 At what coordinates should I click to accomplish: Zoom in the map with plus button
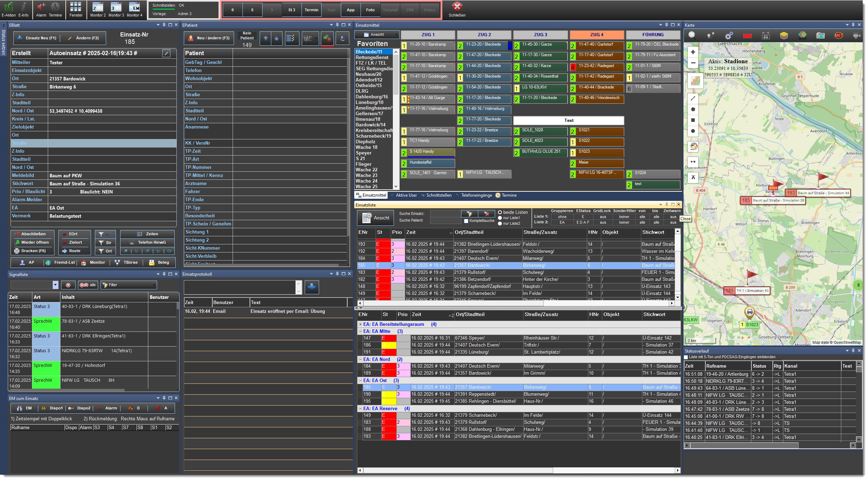(x=693, y=52)
